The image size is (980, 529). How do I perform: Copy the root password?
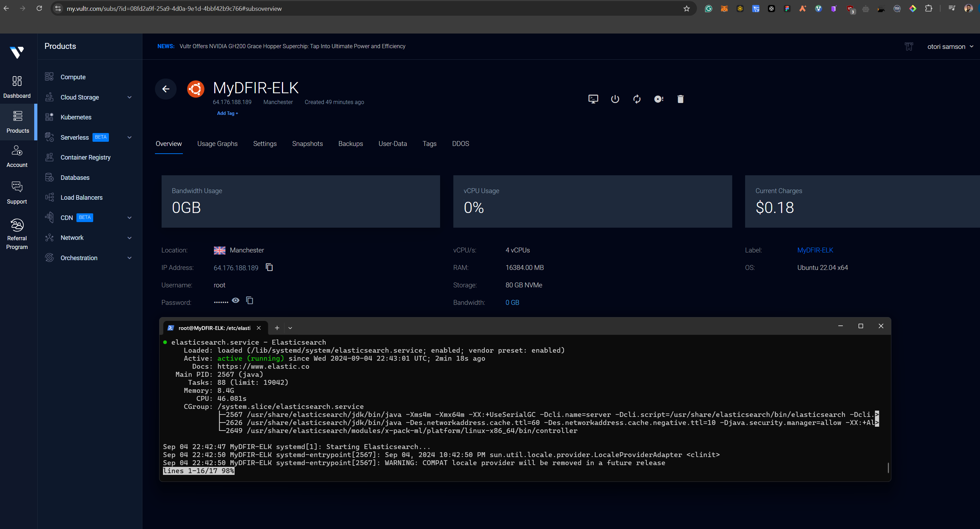click(x=250, y=301)
